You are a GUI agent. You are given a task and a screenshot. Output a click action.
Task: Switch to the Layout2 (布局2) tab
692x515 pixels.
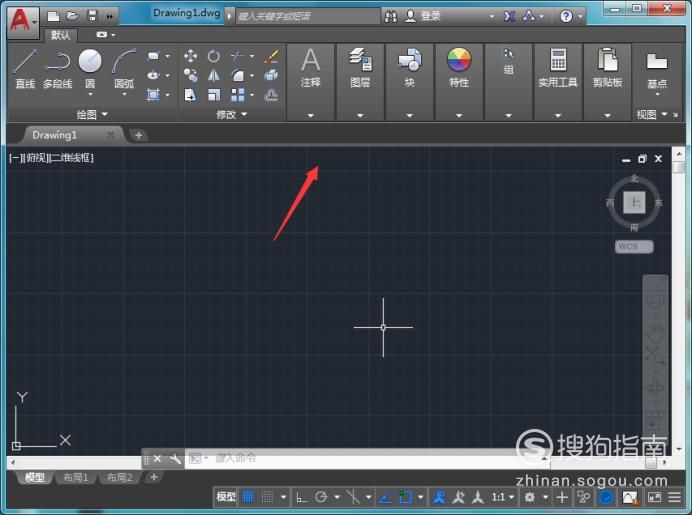(119, 477)
